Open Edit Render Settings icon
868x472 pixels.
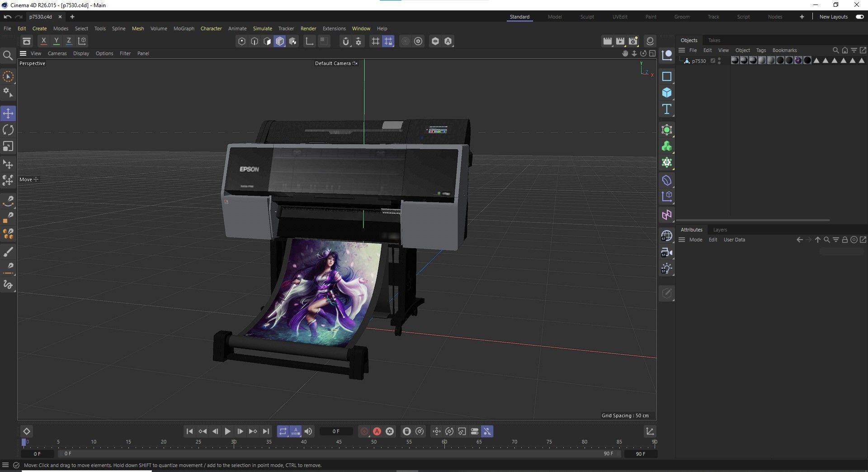coord(633,41)
